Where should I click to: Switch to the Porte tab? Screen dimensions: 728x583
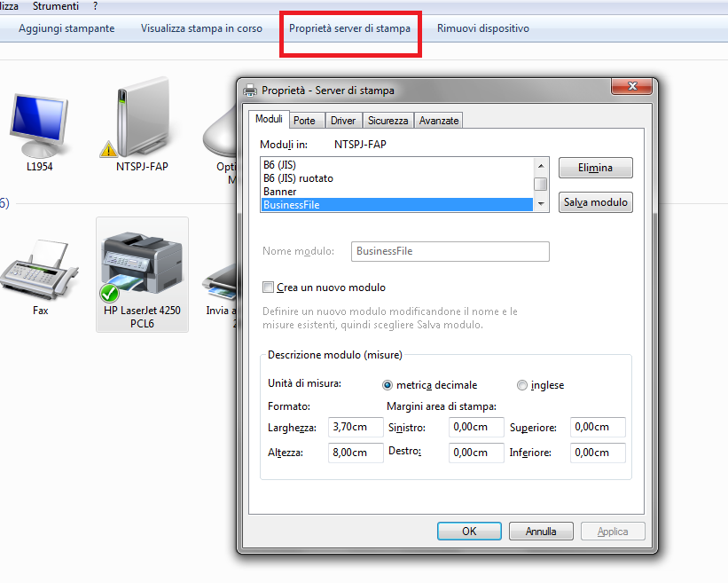pyautogui.click(x=304, y=121)
